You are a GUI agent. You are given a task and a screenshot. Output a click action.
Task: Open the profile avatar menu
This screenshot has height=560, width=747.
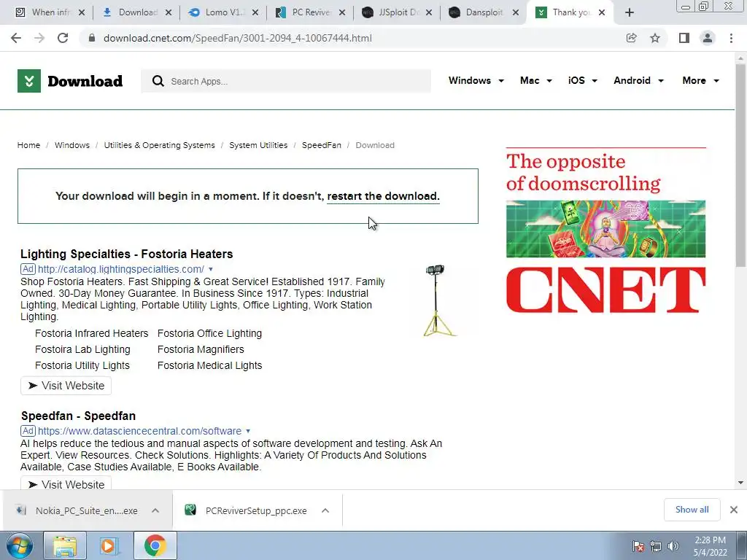click(708, 38)
